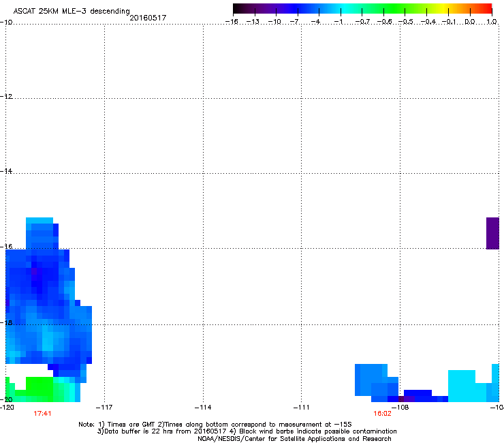This screenshot has width=504, height=443.
Task: Click the -4 color bar tick label
Action: click(315, 22)
